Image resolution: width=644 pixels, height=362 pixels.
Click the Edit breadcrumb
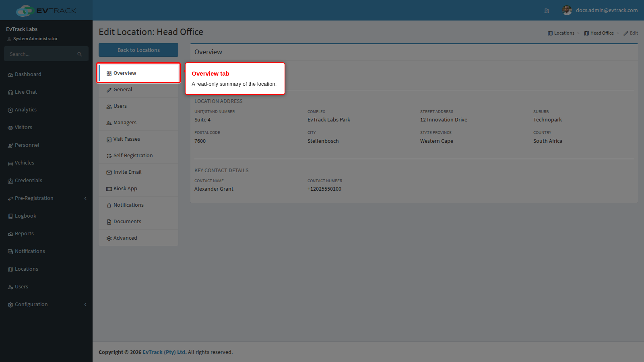[x=631, y=33]
